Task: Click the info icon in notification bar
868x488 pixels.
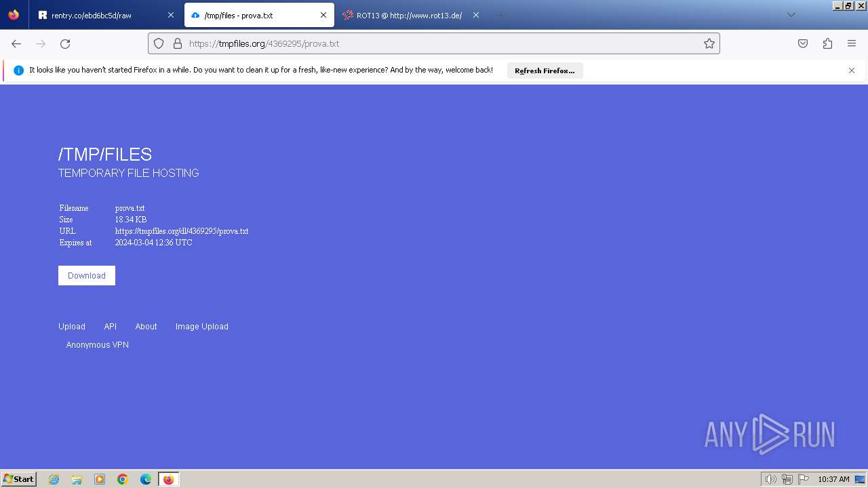Action: [18, 70]
